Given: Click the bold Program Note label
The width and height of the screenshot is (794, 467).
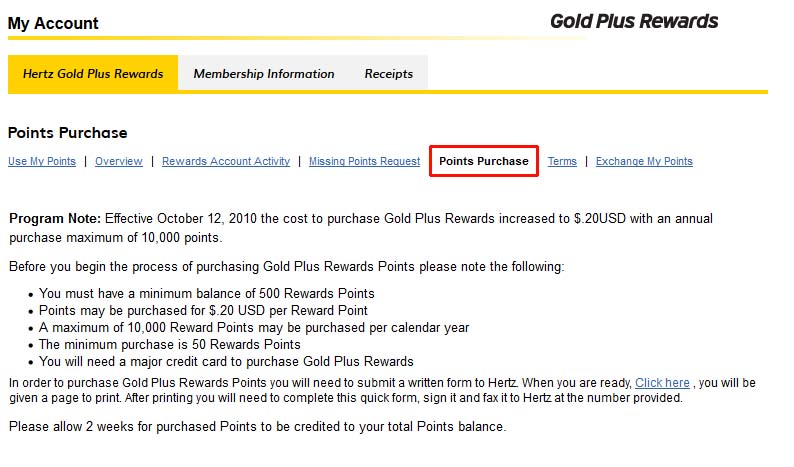Looking at the screenshot, I should point(55,218).
